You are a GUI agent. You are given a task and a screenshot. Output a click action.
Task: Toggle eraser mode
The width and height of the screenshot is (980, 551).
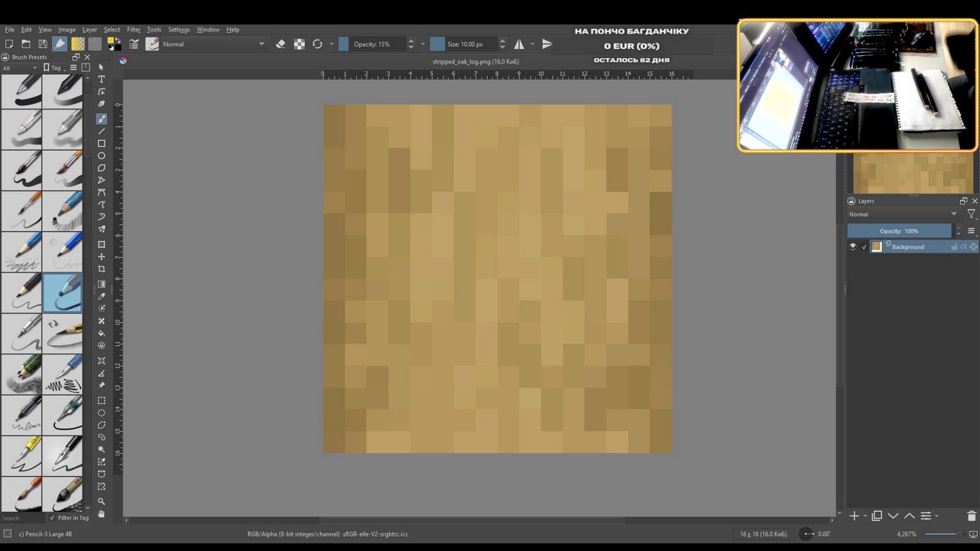pyautogui.click(x=280, y=44)
